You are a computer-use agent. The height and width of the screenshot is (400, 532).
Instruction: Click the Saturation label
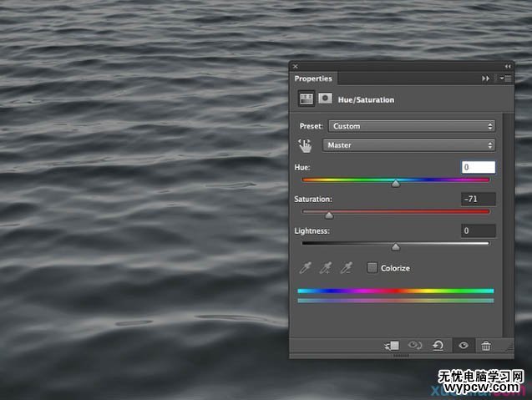coord(313,199)
